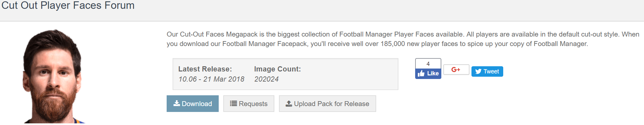
Task: Tweet this page
Action: [487, 71]
